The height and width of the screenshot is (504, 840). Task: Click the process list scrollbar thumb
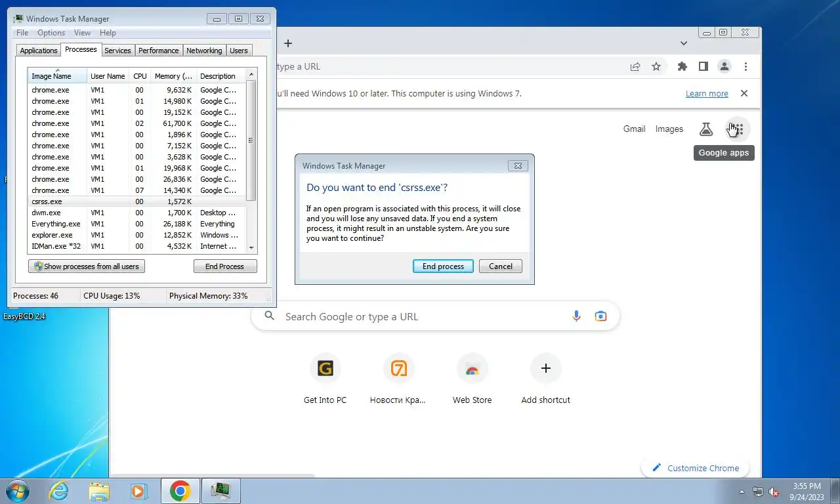coord(251,140)
